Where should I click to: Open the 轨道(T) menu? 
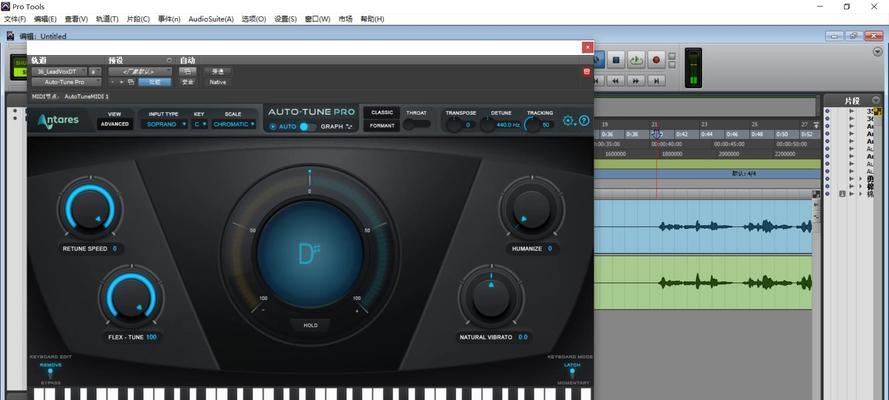pyautogui.click(x=107, y=19)
